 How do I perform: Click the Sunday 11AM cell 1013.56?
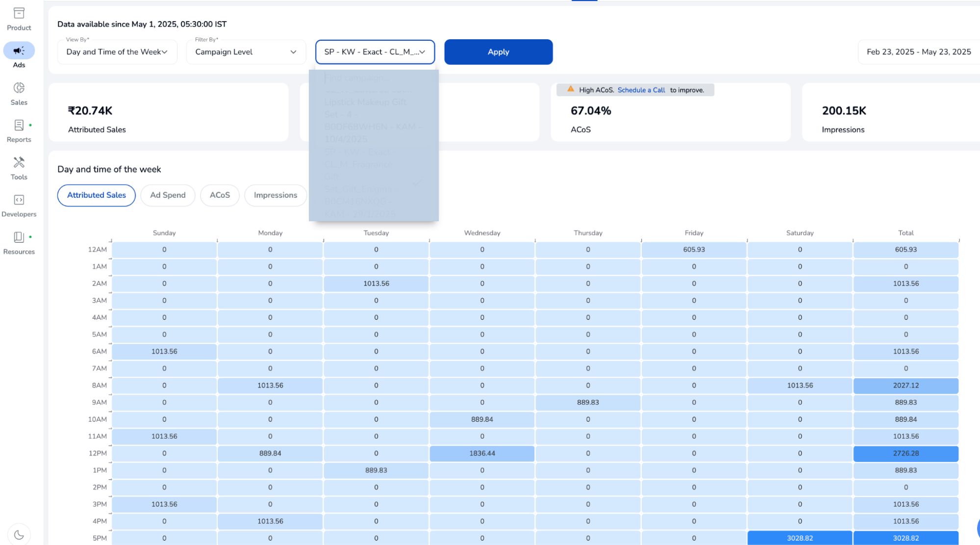(x=164, y=436)
